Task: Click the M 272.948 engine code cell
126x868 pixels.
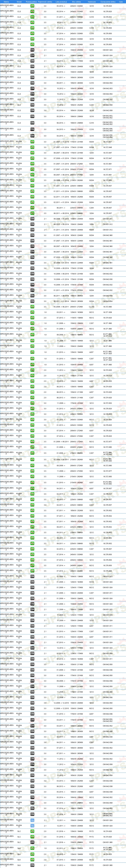Action: 108,147
